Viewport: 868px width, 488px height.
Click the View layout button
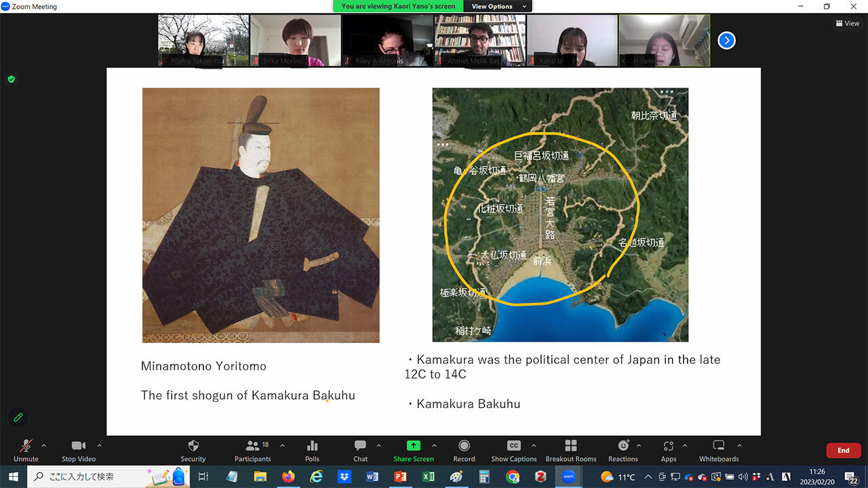click(x=848, y=23)
